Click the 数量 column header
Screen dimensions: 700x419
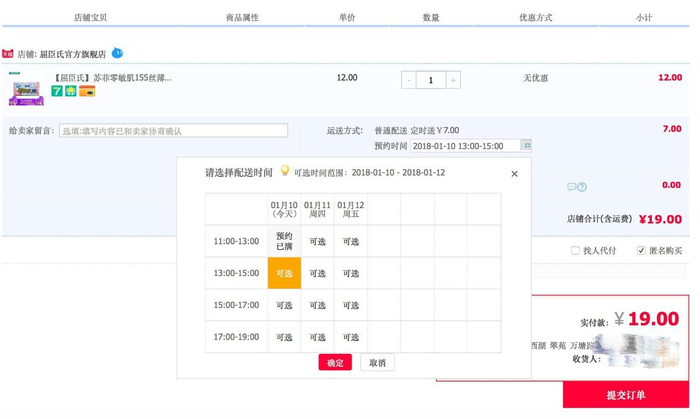click(431, 17)
